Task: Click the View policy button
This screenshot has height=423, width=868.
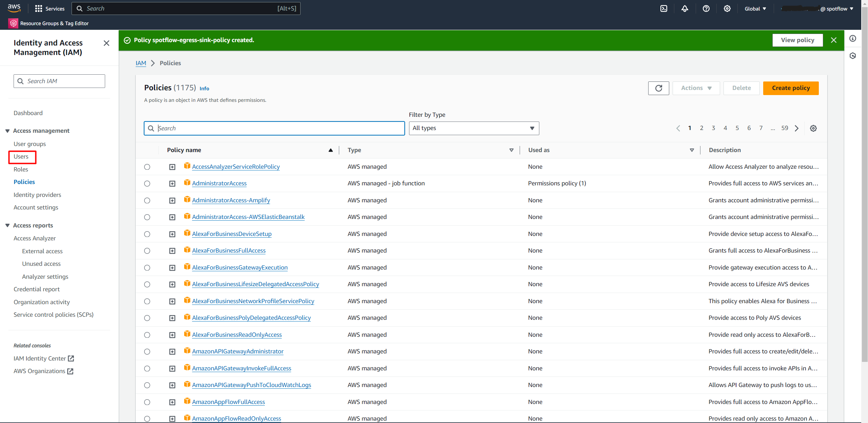Action: click(797, 40)
